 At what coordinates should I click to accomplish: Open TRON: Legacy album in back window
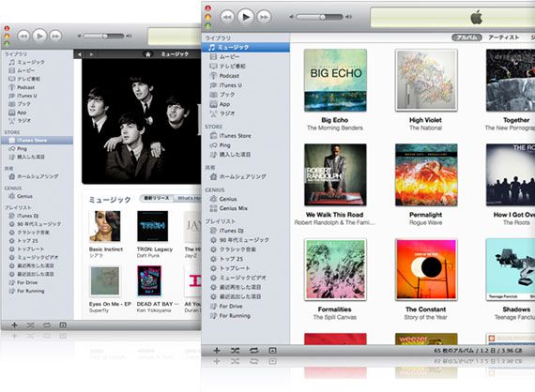coord(152,226)
